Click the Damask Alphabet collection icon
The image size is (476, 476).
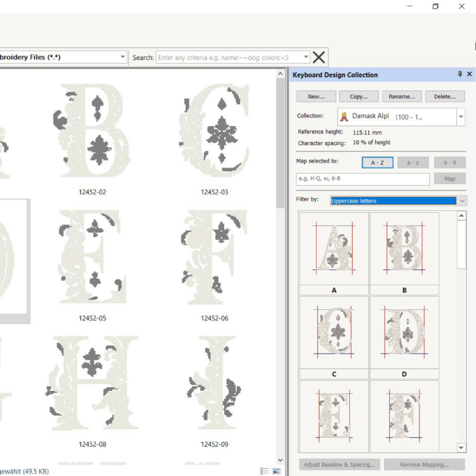[344, 116]
